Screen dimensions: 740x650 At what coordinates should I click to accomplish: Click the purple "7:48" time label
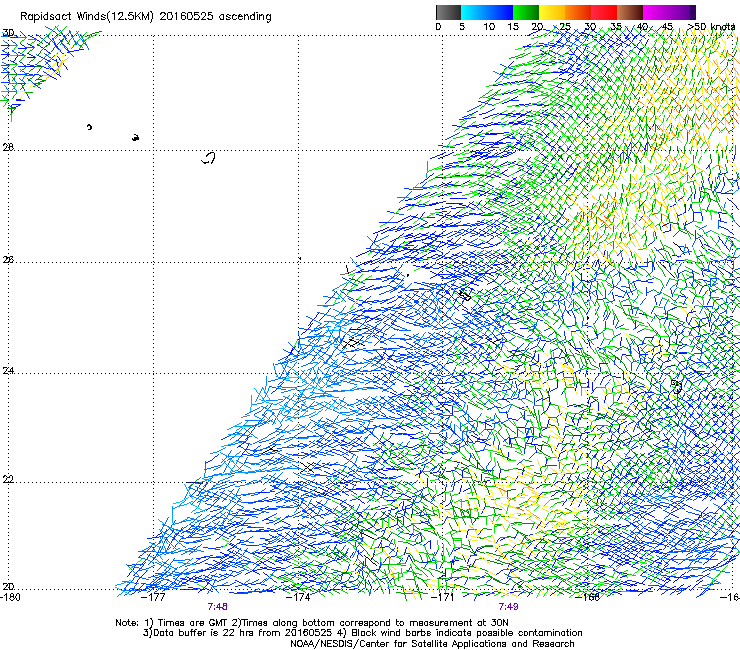218,607
